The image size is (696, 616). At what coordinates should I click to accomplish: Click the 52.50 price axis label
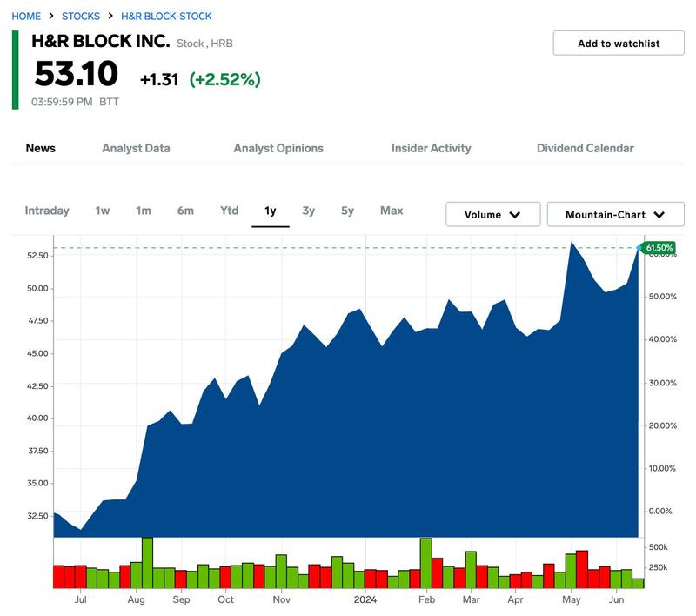pos(37,256)
